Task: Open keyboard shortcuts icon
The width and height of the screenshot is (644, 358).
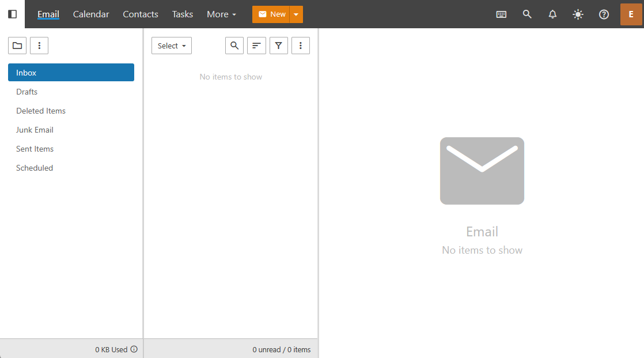Action: (x=501, y=14)
